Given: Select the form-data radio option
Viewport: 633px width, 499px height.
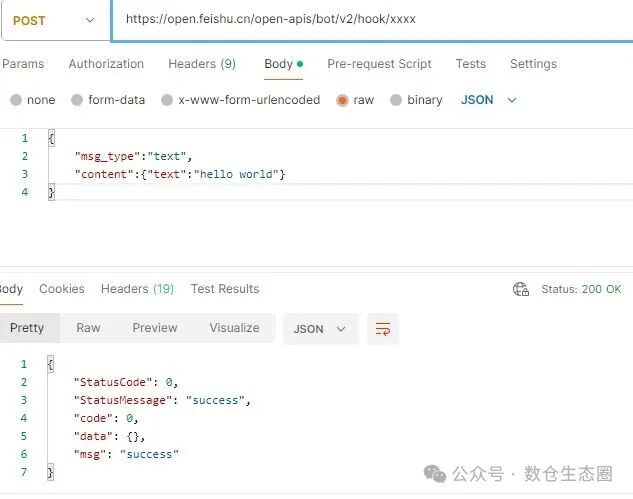Looking at the screenshot, I should [x=76, y=100].
